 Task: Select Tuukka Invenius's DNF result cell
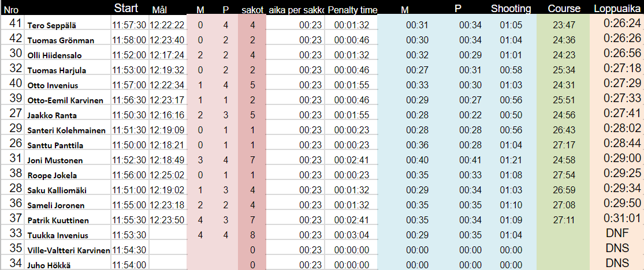[x=617, y=234]
